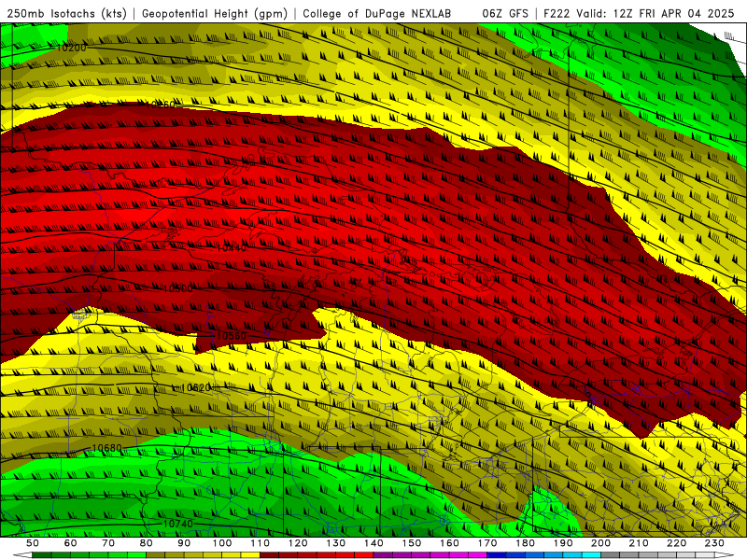Click the 110 label on the color scale
The width and height of the screenshot is (747, 560).
click(x=261, y=543)
